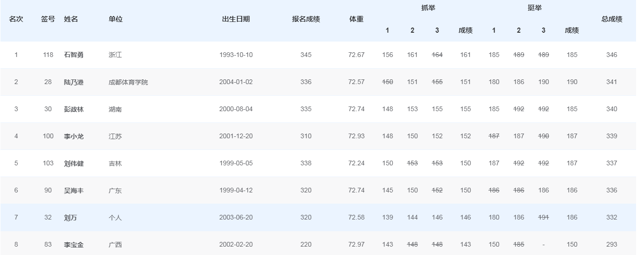
Task: Click total result 340
Action: (612, 109)
